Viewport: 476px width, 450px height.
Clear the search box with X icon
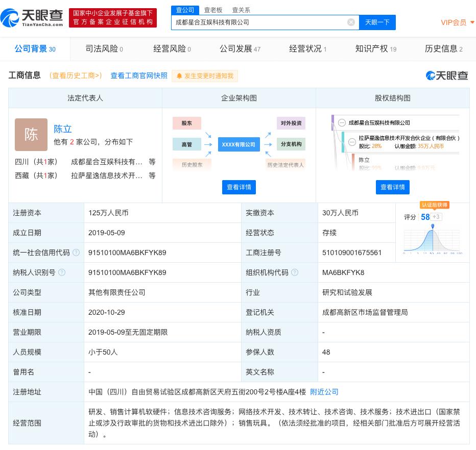[x=351, y=22]
